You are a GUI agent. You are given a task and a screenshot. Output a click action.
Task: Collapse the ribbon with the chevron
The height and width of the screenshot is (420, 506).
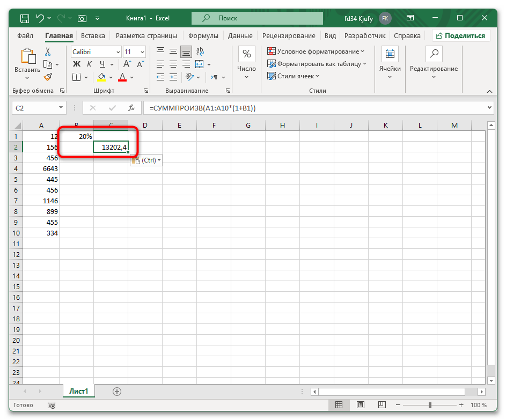click(x=489, y=91)
